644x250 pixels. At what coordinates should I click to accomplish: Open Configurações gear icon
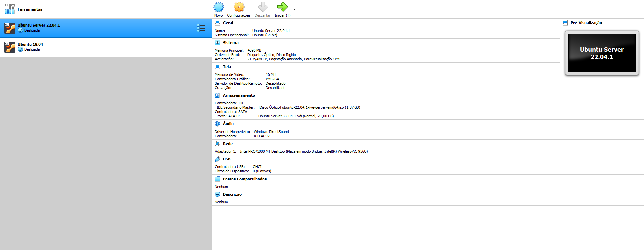(239, 7)
